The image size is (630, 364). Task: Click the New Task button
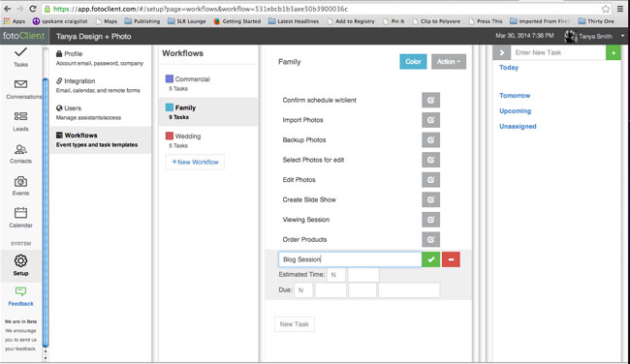click(294, 324)
